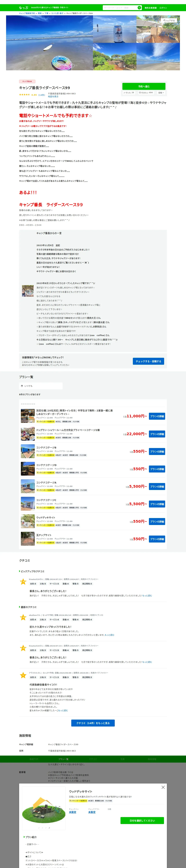Open plan details for 瓦チップサイト

pos(157,539)
